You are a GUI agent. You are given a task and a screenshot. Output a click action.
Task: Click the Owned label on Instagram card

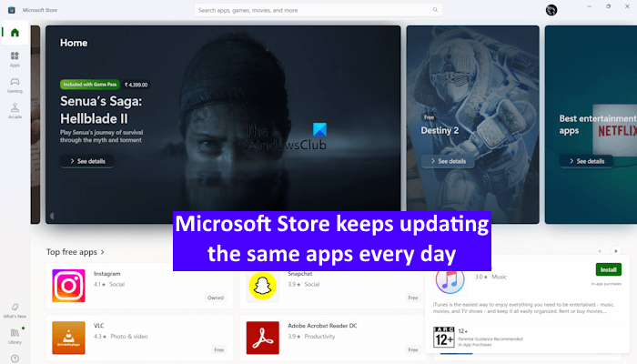tap(216, 298)
